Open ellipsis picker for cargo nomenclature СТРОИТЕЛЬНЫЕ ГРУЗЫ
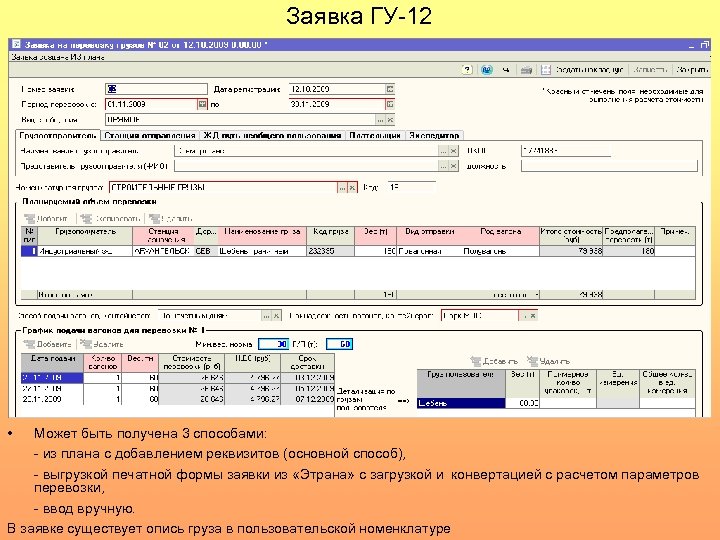 [342, 187]
